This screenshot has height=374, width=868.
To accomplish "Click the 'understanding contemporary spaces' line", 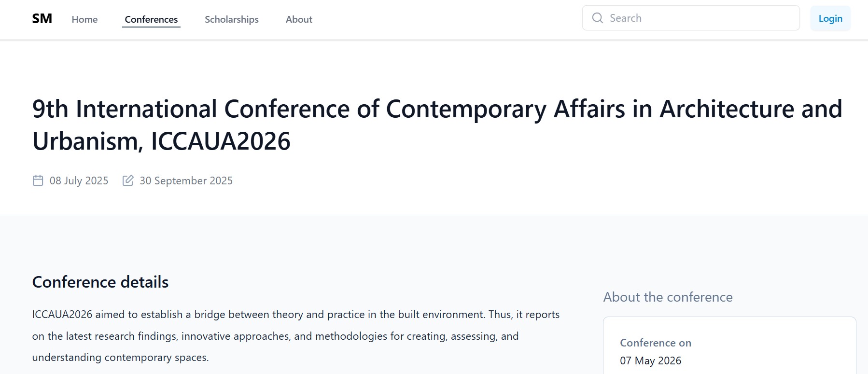I will [x=120, y=358].
